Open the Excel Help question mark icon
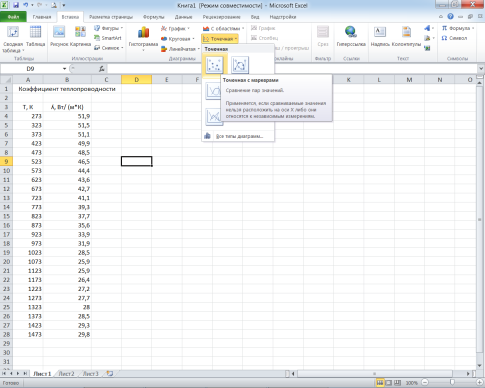The height and width of the screenshot is (388, 485). pyautogui.click(x=450, y=16)
